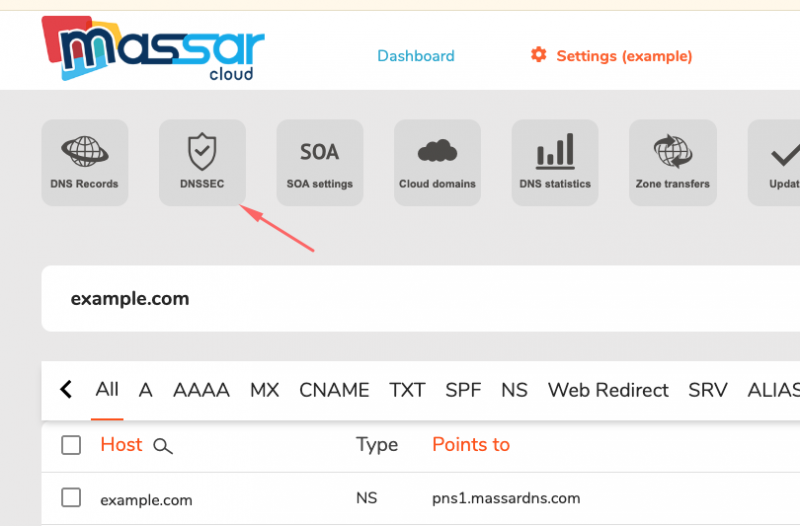Filter by NS record tab

point(514,390)
